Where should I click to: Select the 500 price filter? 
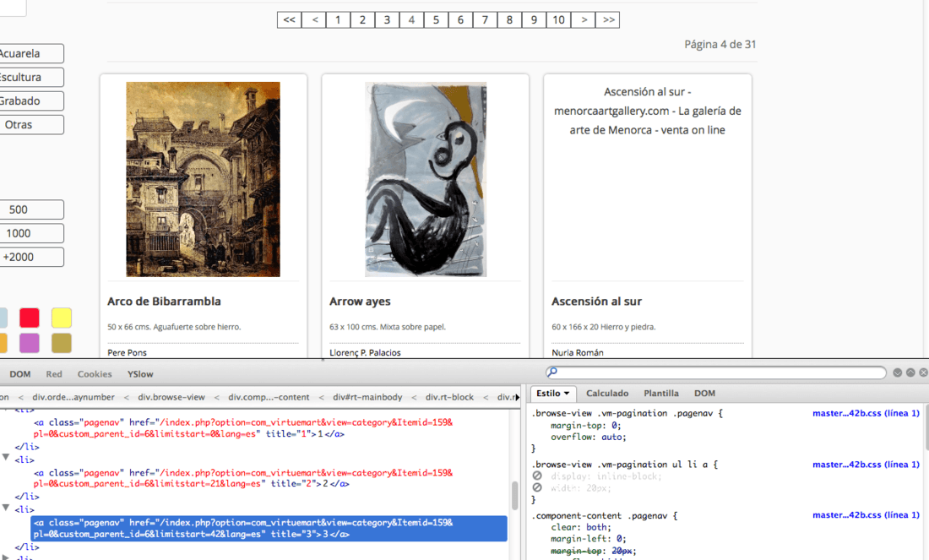coord(31,209)
